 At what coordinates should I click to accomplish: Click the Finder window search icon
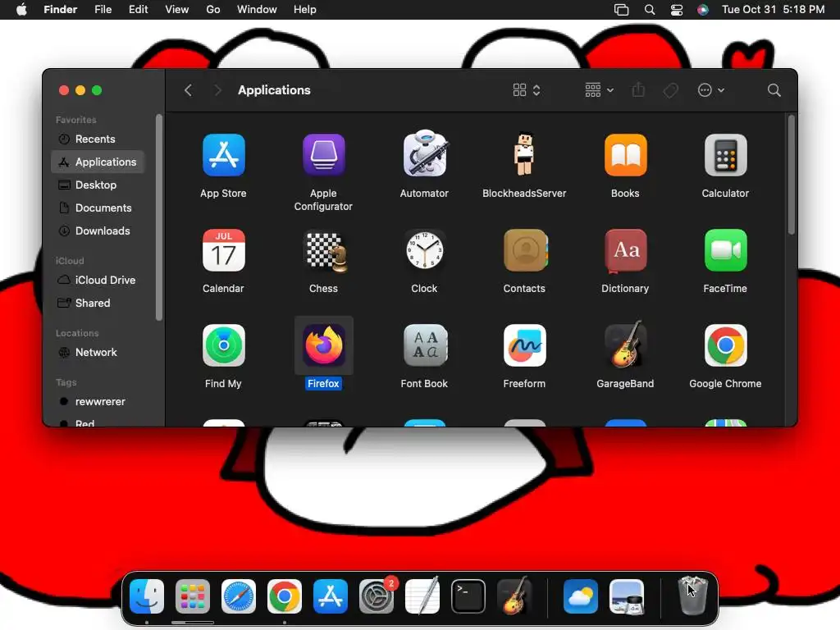click(x=774, y=90)
